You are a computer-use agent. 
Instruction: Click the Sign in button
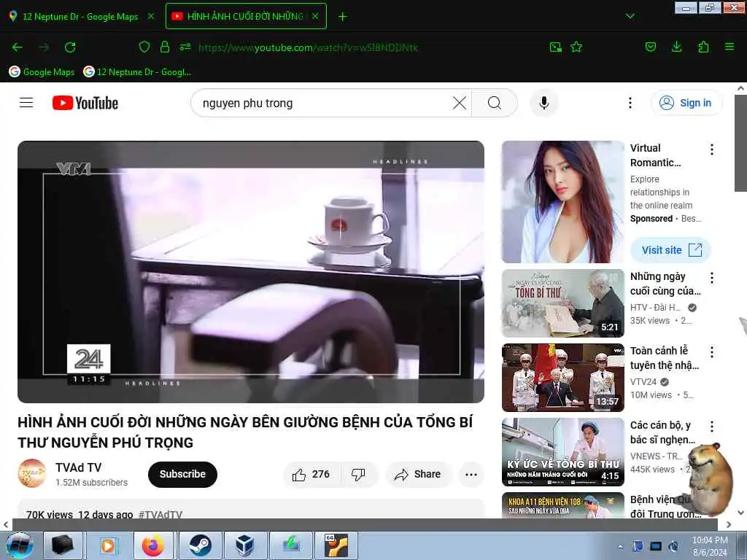tap(686, 103)
